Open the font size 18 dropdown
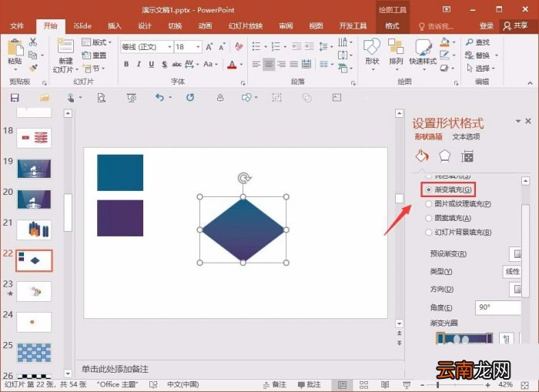The width and height of the screenshot is (539, 392). coord(199,47)
